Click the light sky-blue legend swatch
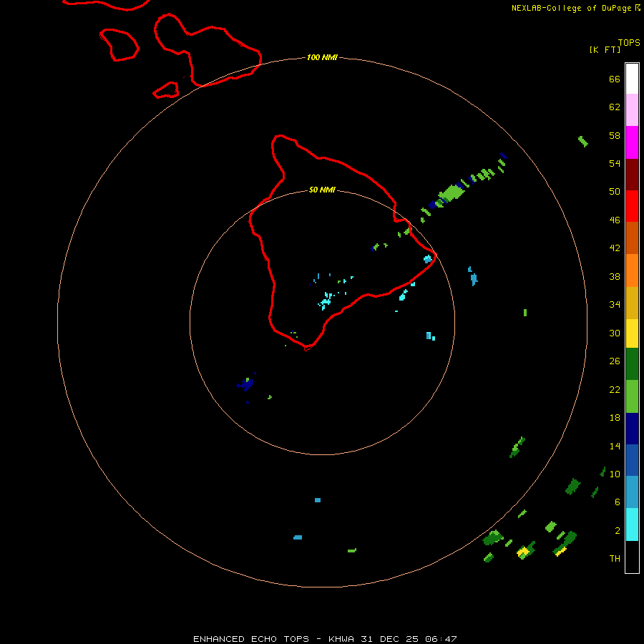644x644 pixels. [632, 492]
